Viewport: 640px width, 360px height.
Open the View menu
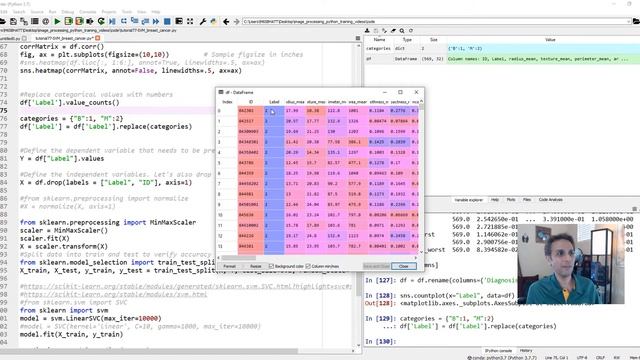tap(141, 12)
